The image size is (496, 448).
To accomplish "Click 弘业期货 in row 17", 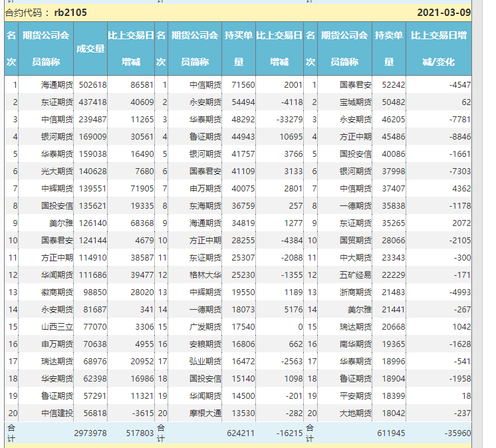I will [205, 362].
